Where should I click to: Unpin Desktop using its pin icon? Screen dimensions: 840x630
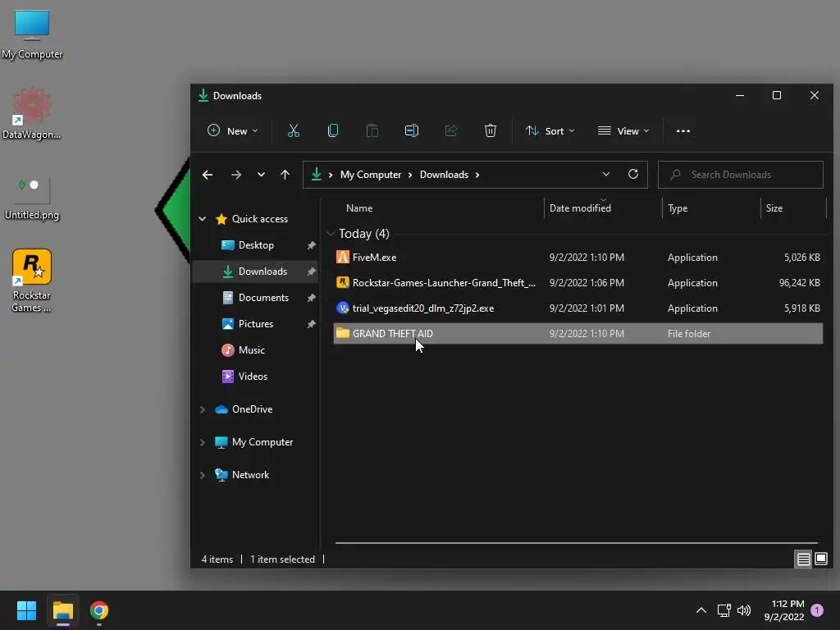[311, 244]
